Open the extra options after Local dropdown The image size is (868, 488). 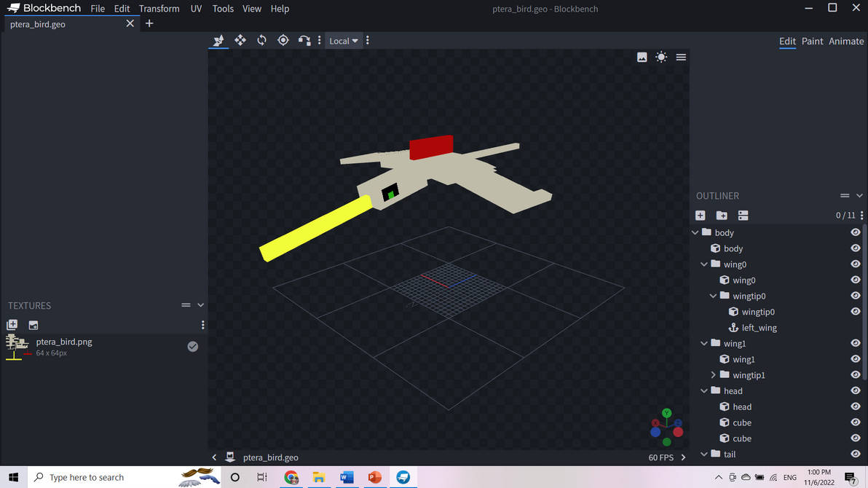pyautogui.click(x=368, y=41)
